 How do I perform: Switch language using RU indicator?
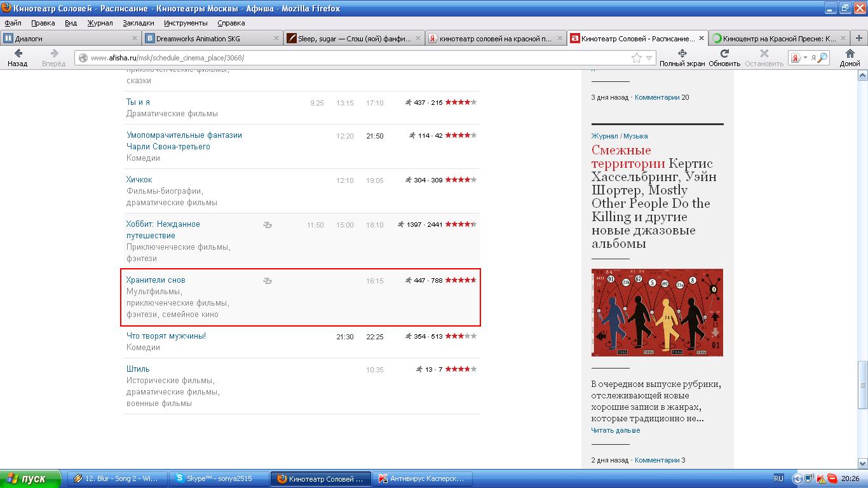[x=778, y=478]
